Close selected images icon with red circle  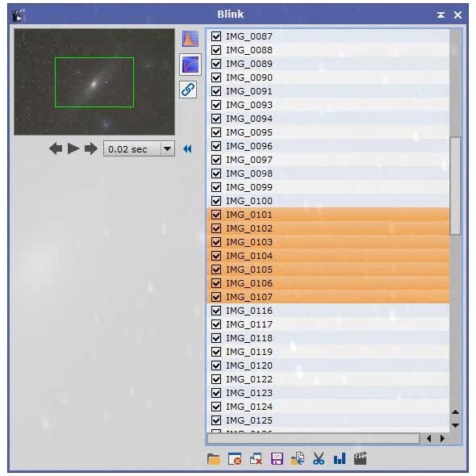click(235, 459)
